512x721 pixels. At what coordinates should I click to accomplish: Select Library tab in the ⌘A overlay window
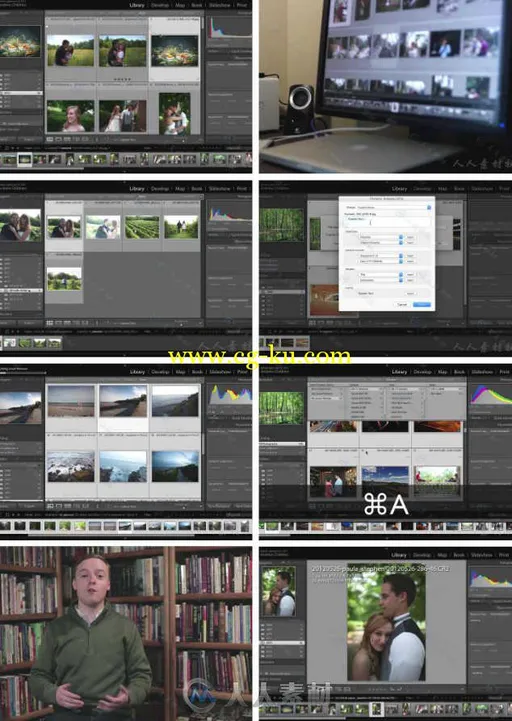399,372
